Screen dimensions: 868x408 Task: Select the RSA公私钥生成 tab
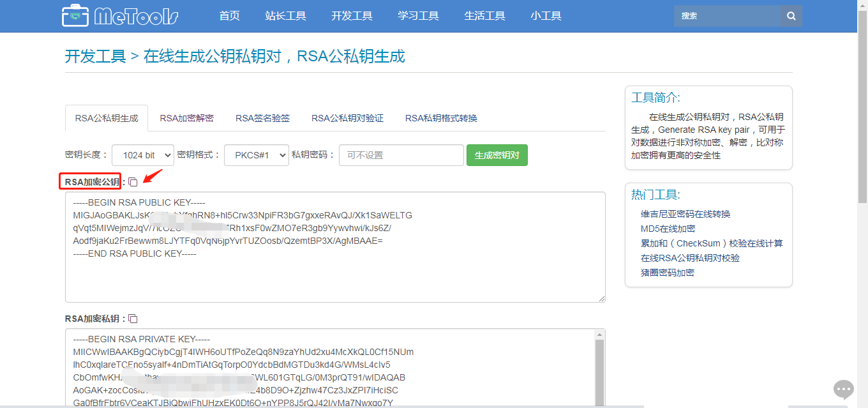click(x=107, y=118)
